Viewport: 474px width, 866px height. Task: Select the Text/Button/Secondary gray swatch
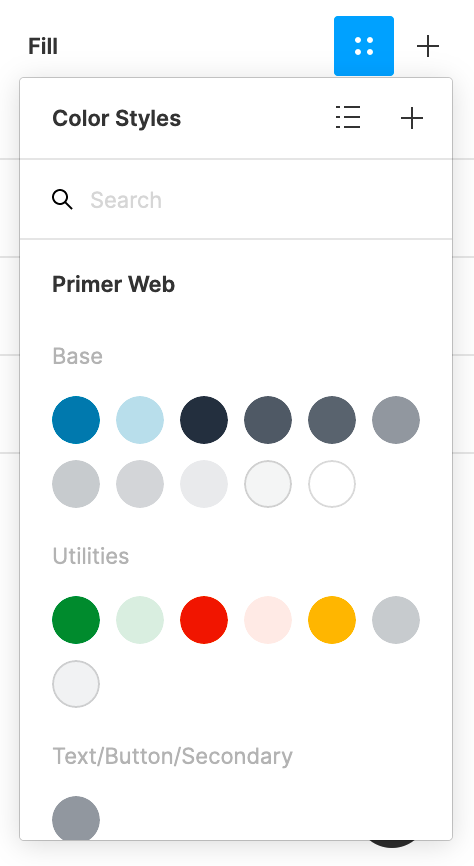tap(76, 818)
